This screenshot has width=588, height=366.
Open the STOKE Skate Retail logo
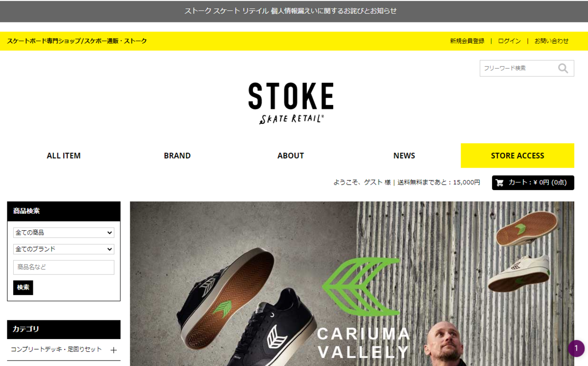pyautogui.click(x=291, y=103)
